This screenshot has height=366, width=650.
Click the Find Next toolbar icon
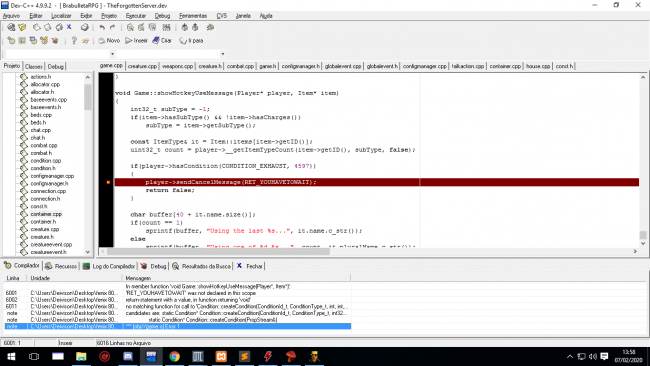153,27
